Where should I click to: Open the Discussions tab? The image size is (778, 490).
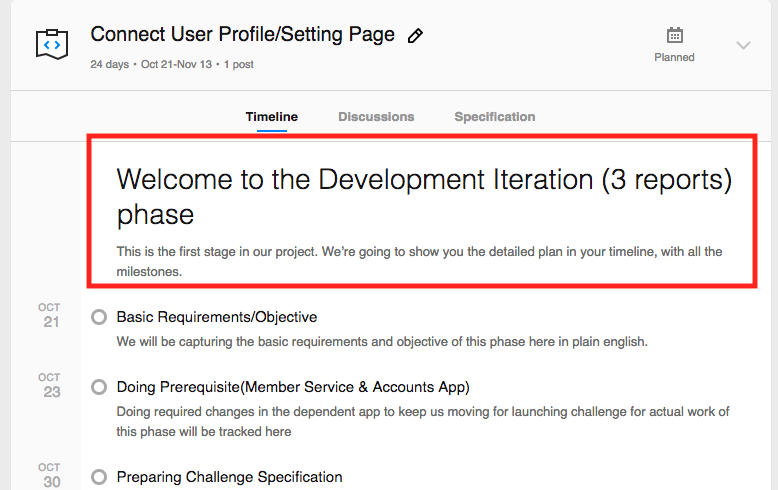(x=376, y=117)
